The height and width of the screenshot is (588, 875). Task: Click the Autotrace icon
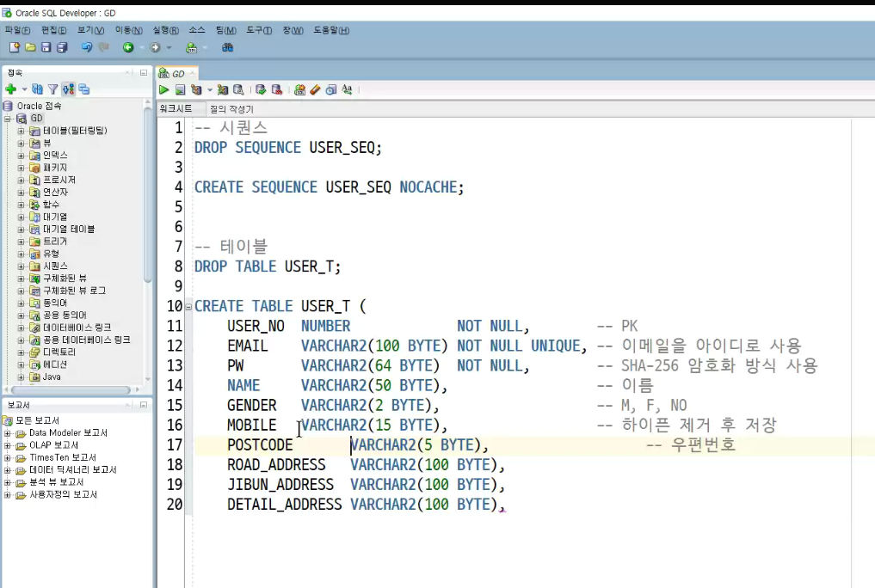223,89
